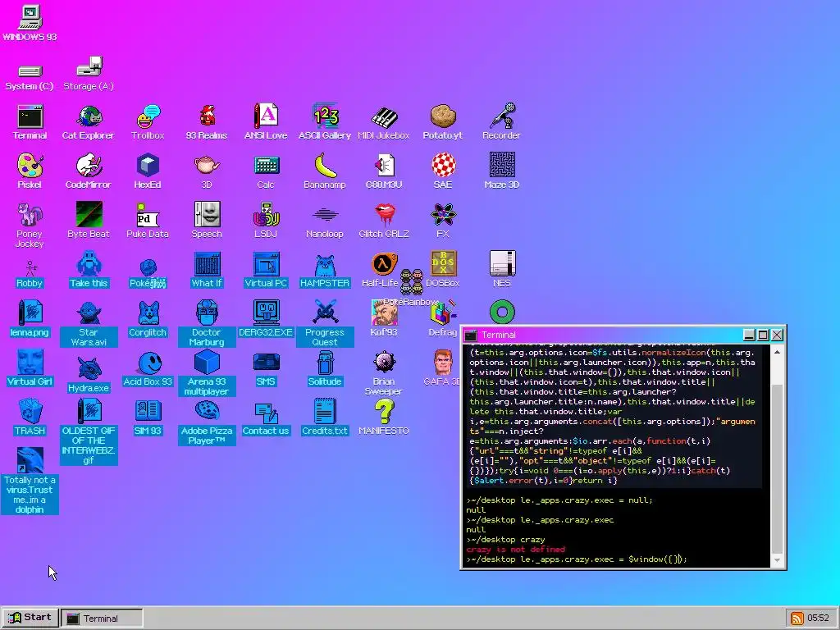
Task: Open the Robby stick figure icon
Action: (x=30, y=273)
